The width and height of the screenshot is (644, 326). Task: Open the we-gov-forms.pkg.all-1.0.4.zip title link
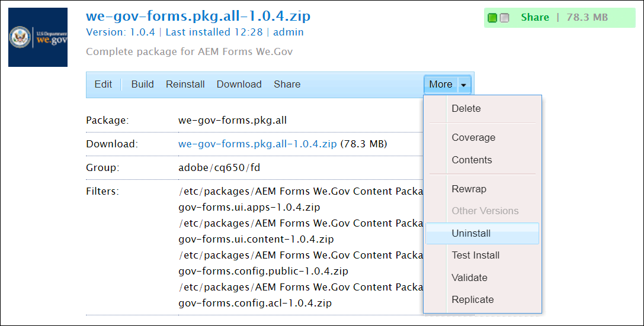(198, 17)
